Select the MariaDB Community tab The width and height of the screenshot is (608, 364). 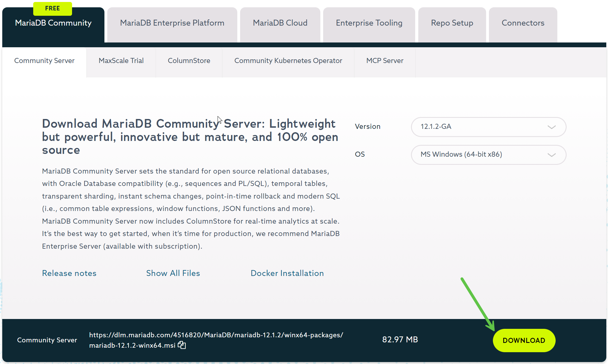[x=53, y=23]
